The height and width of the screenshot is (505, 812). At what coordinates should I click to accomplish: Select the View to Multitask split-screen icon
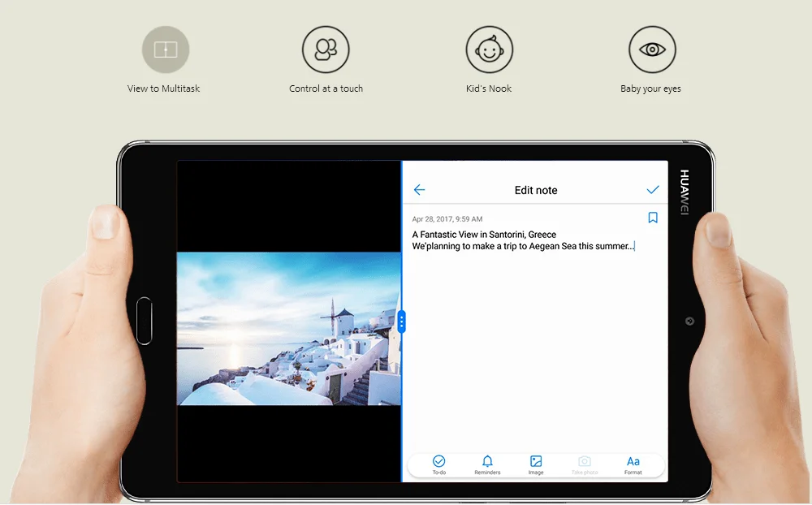[x=166, y=50]
